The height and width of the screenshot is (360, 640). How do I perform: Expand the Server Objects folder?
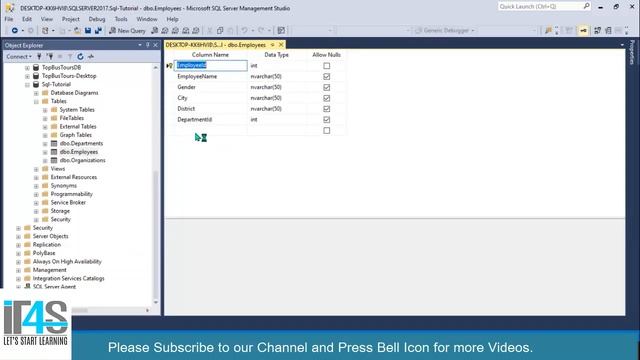coord(18,237)
